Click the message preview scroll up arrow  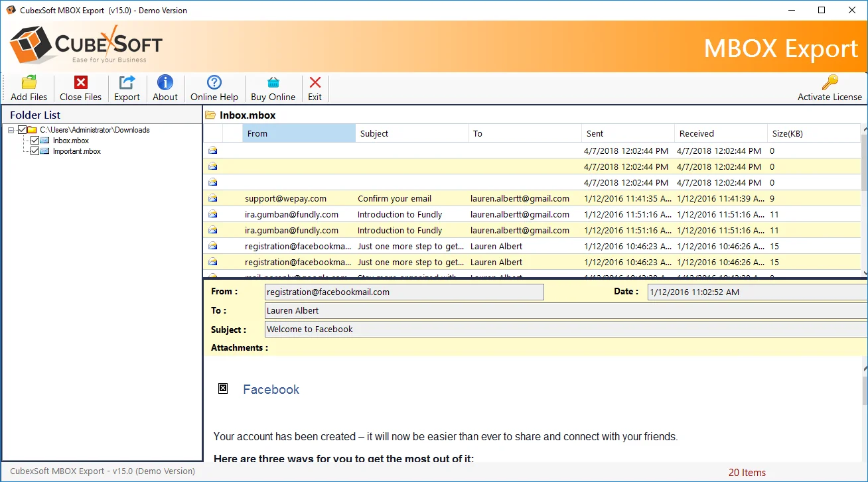tap(864, 367)
